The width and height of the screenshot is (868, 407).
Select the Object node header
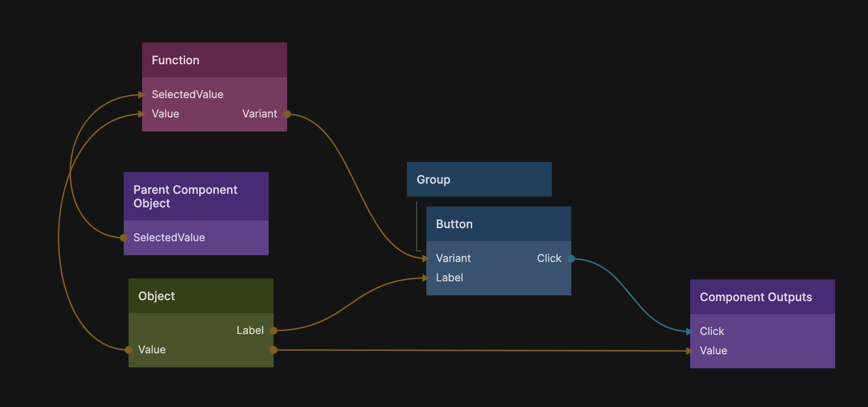point(201,296)
